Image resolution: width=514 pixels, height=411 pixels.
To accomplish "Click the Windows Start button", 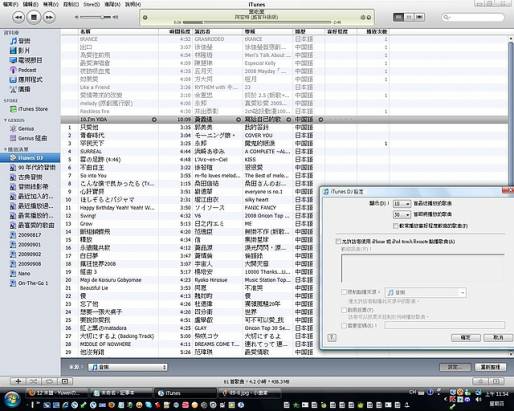I will 12,399.
